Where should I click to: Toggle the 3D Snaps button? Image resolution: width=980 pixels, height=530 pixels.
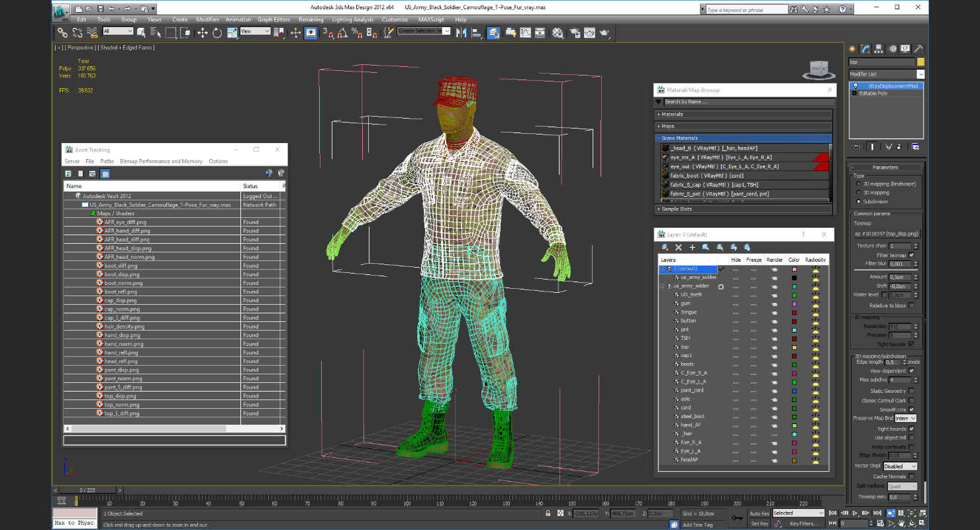328,32
